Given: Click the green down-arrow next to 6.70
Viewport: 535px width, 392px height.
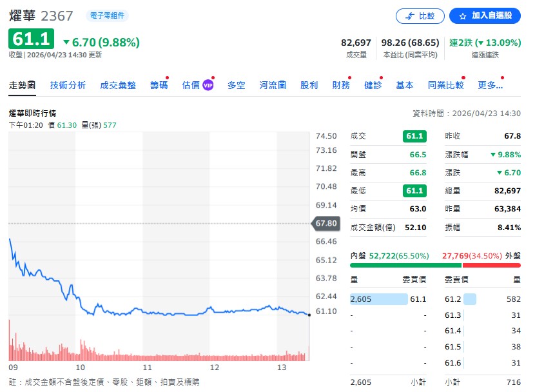Looking at the screenshot, I should coord(66,43).
